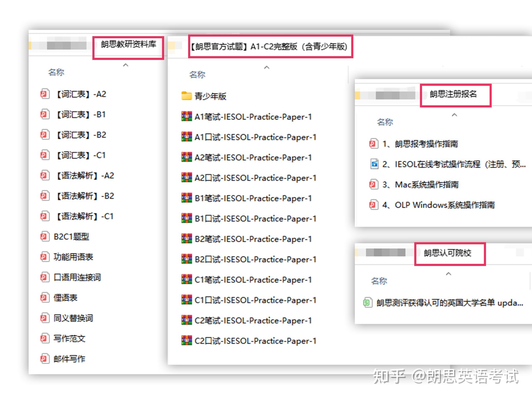Viewport: 532px width, 398px height.
Task: Click the archive icon of C1口试-ISESOL-Practice-Paper-1
Action: tap(187, 300)
